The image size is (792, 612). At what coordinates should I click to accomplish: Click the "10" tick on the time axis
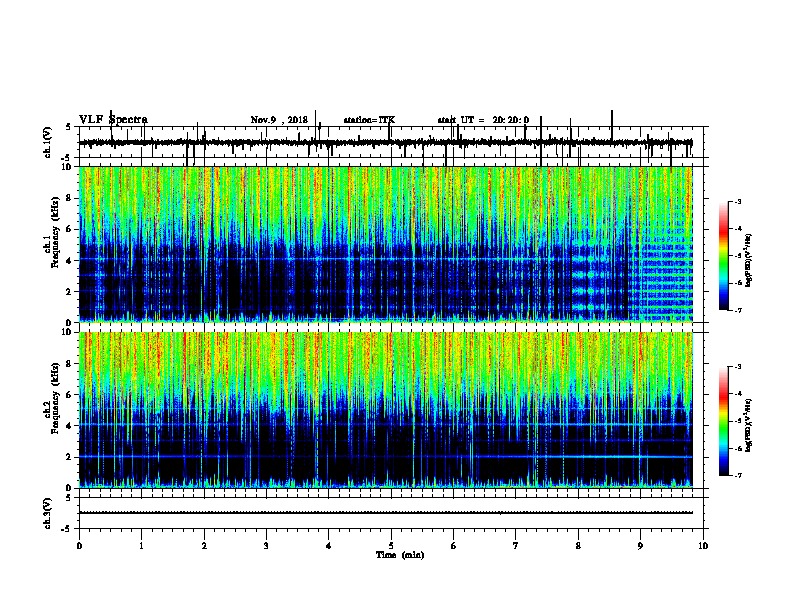[703, 546]
